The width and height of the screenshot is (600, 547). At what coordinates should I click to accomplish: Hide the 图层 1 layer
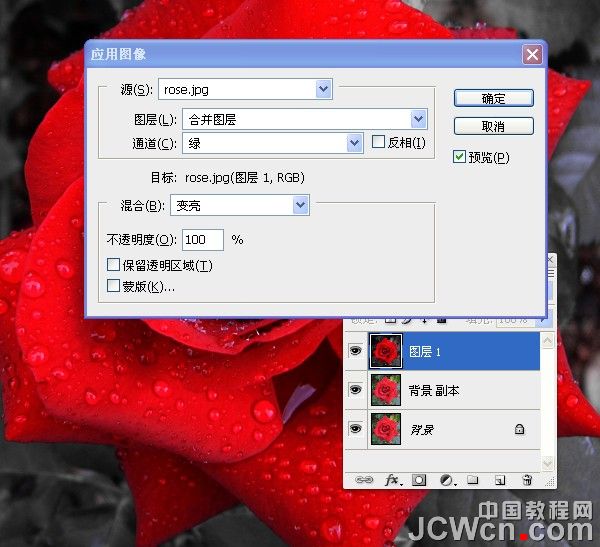point(354,351)
